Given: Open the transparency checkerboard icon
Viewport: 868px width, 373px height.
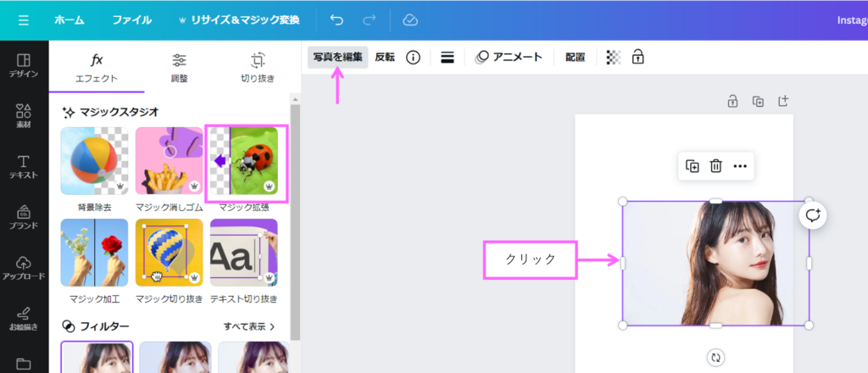Looking at the screenshot, I should click(614, 58).
